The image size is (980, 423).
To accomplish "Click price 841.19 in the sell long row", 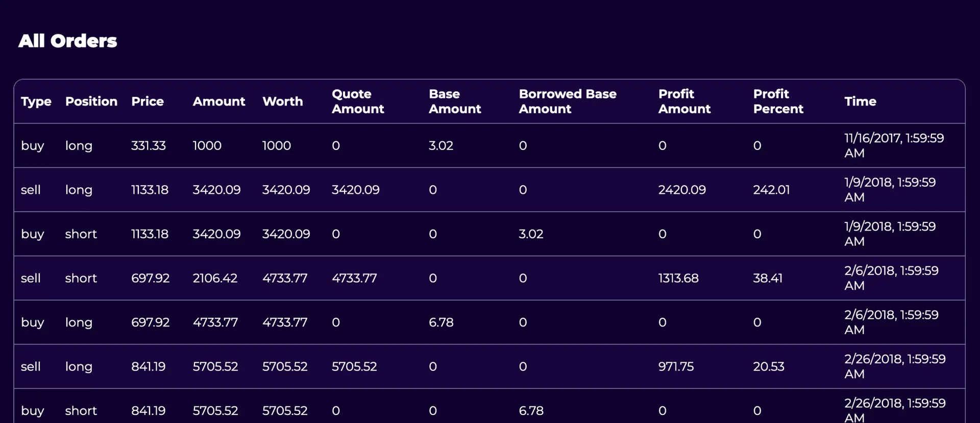I will tap(148, 366).
